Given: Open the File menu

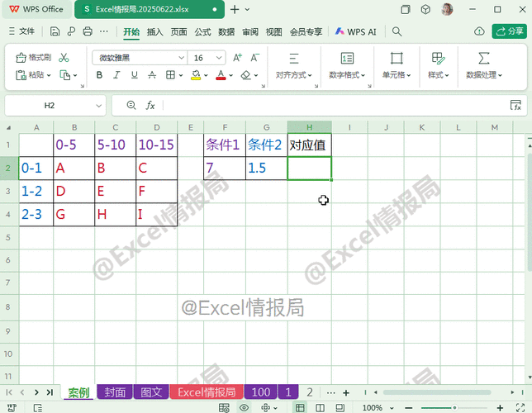Looking at the screenshot, I should coord(21,31).
